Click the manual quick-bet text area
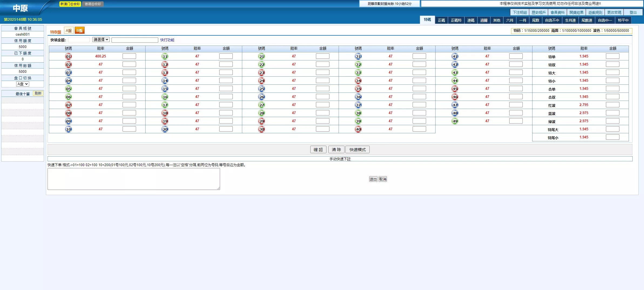Screen dimensions: 644x290 (x=134, y=179)
